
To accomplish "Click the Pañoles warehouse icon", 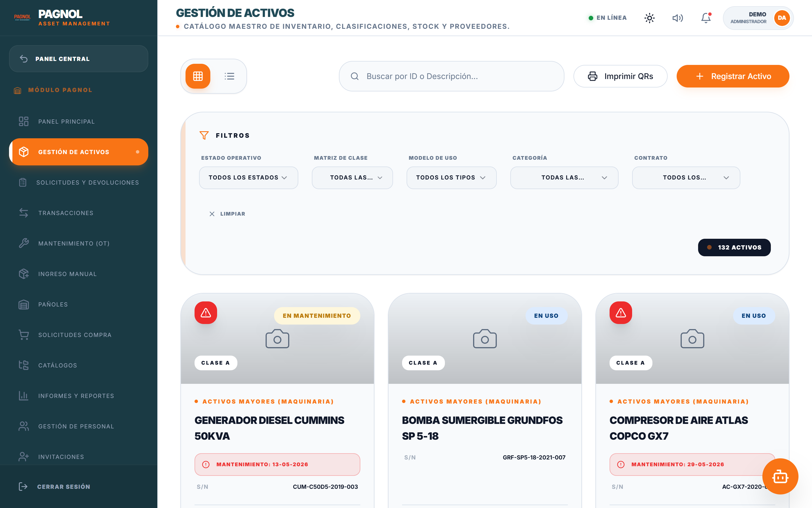I will pos(23,305).
